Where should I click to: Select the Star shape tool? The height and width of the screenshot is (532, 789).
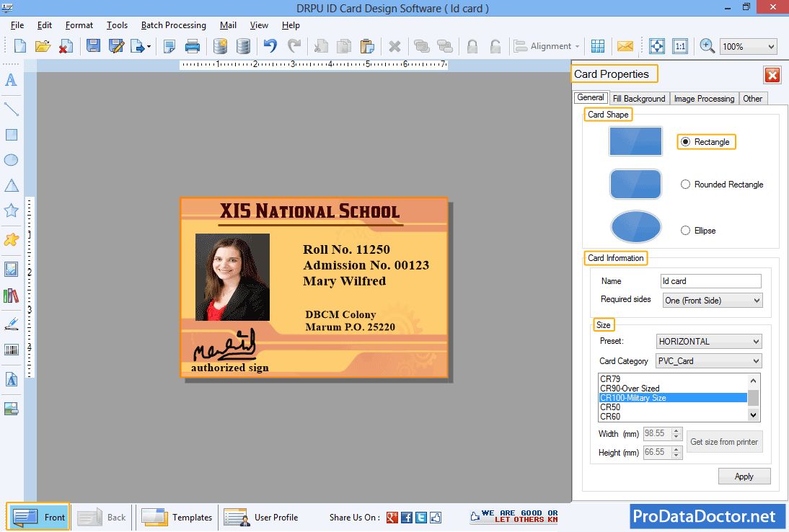click(11, 210)
